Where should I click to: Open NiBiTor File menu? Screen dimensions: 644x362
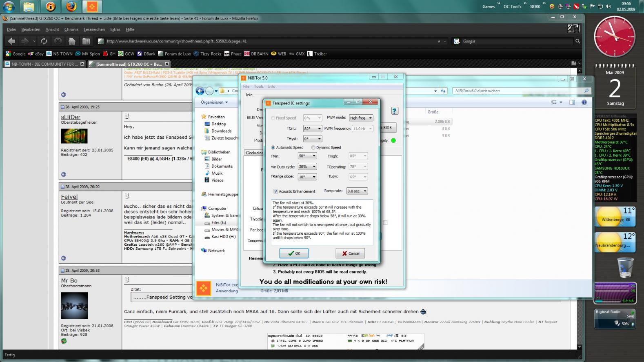coord(246,87)
